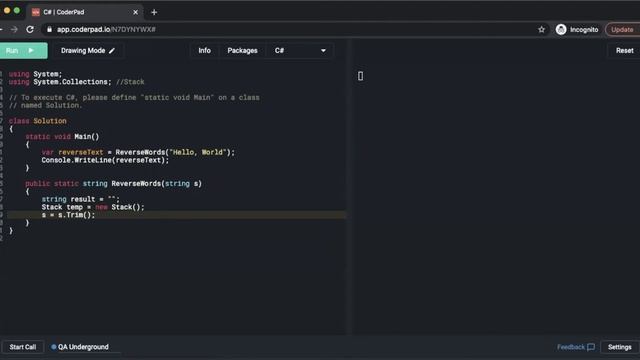Click the 'static void Main()' line

(62, 136)
